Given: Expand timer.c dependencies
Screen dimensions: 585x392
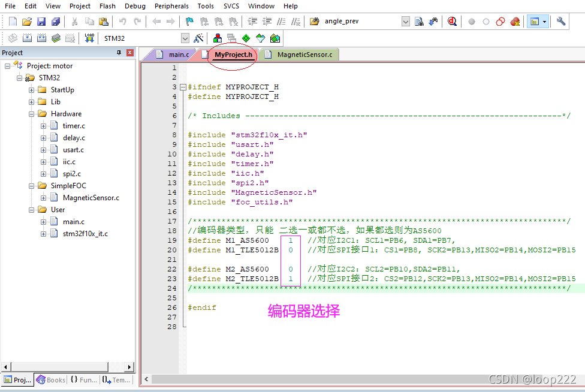Looking at the screenshot, I should point(44,126).
